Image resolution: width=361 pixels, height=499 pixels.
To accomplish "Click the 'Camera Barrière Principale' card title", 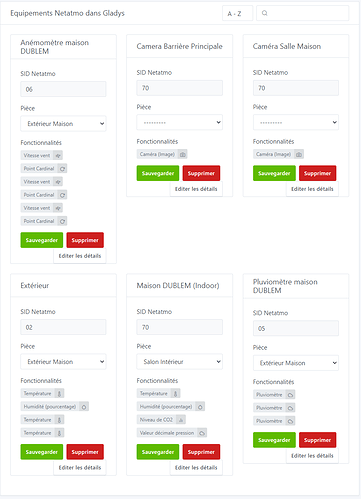I will (179, 46).
